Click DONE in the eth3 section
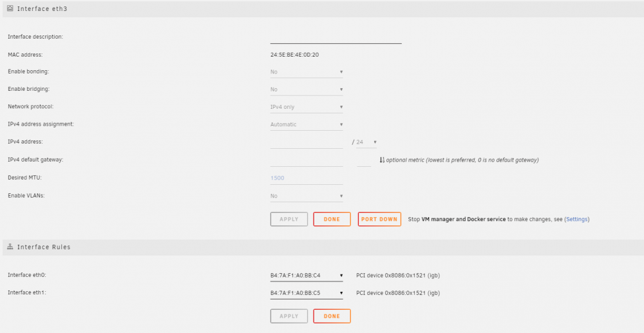The height and width of the screenshot is (333, 644). tap(332, 219)
